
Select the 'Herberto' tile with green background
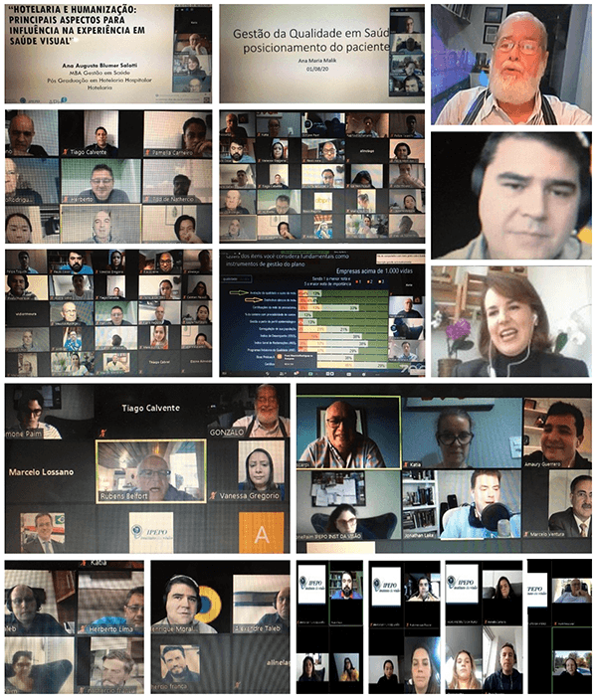coord(100,181)
